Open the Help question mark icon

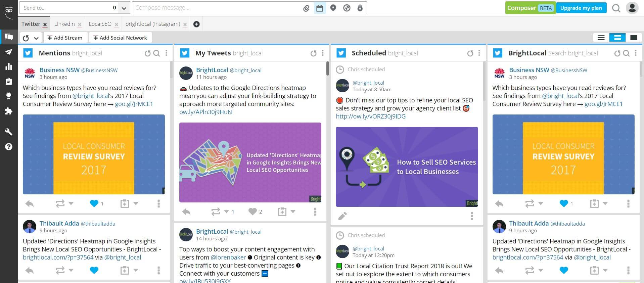coord(9,147)
